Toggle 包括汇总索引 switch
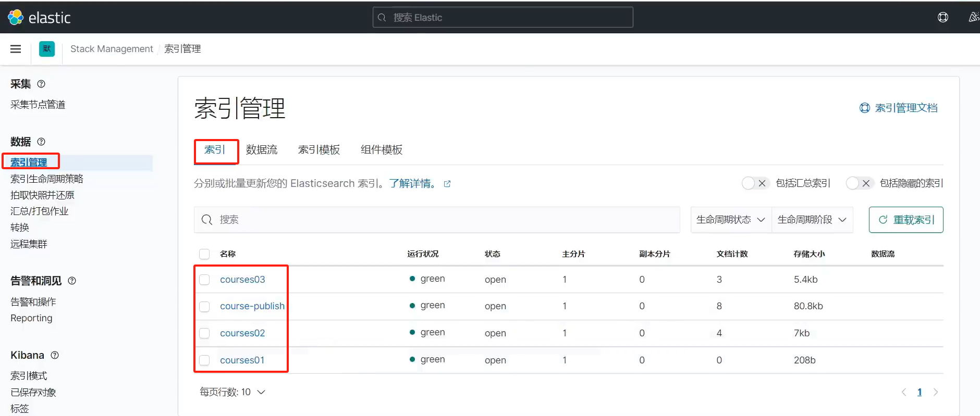This screenshot has height=416, width=980. [755, 183]
